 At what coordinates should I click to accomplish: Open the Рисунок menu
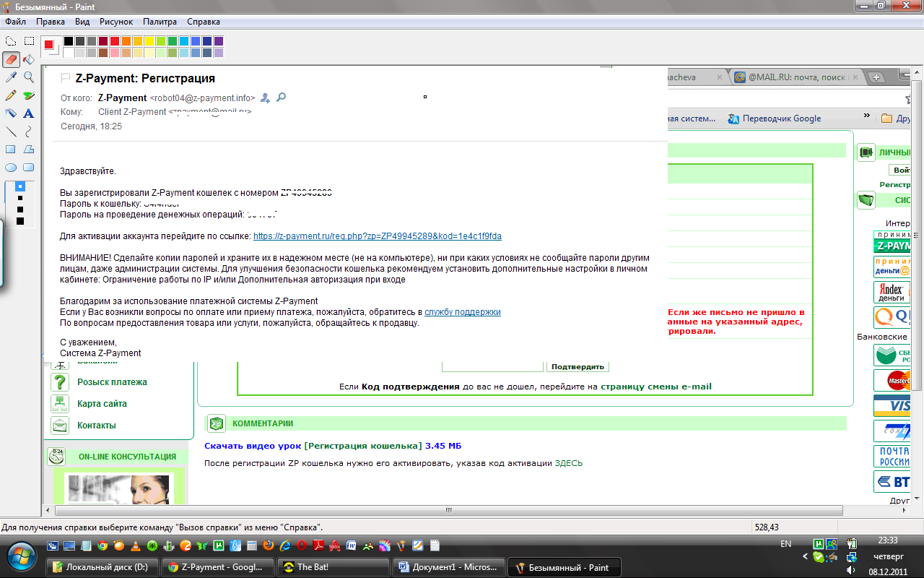pos(116,22)
